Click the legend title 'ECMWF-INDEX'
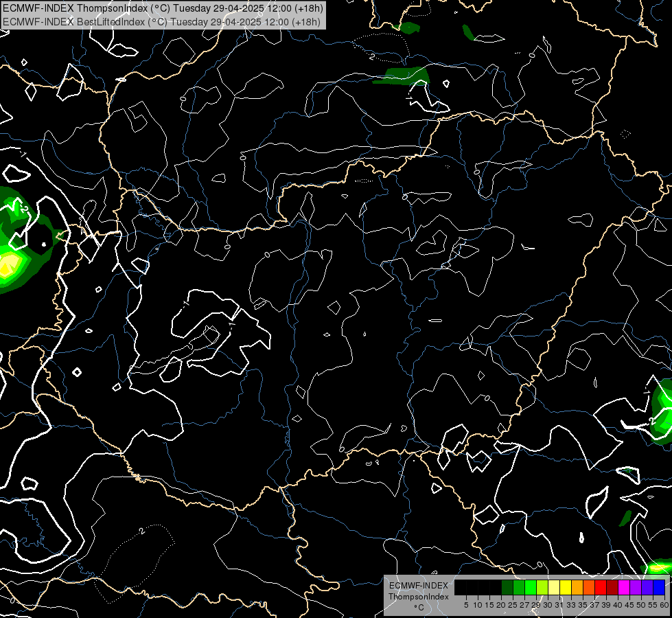Screen dimensions: 672x618 coord(419,586)
